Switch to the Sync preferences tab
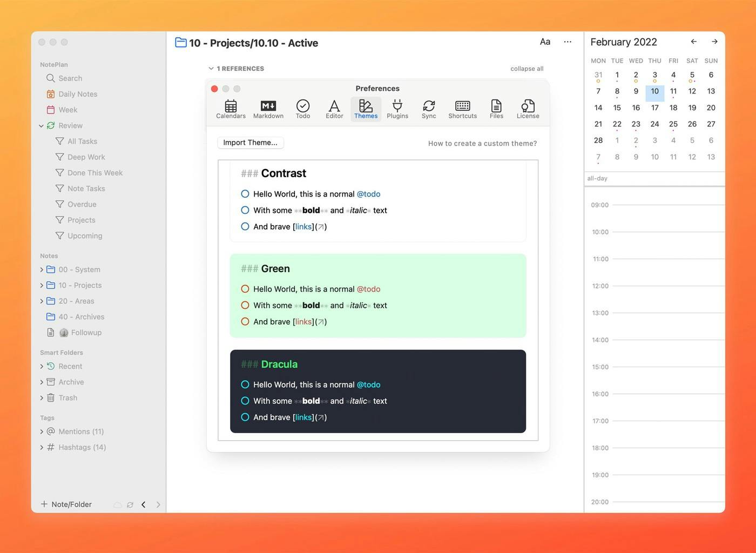The image size is (756, 553). pos(429,109)
